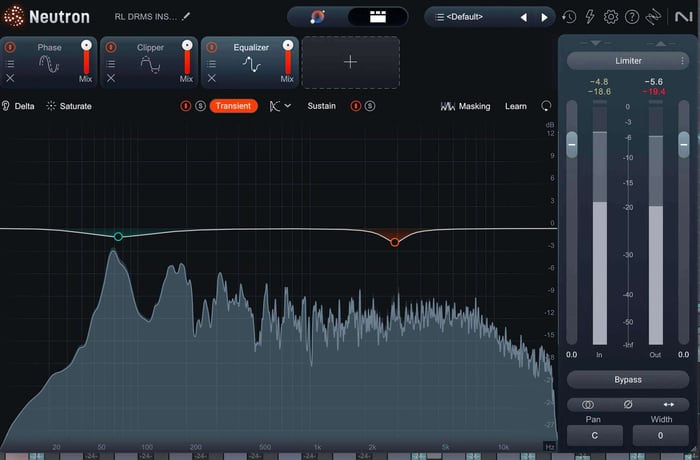Open the Default preset browser list
700x460 pixels.
click(x=460, y=17)
